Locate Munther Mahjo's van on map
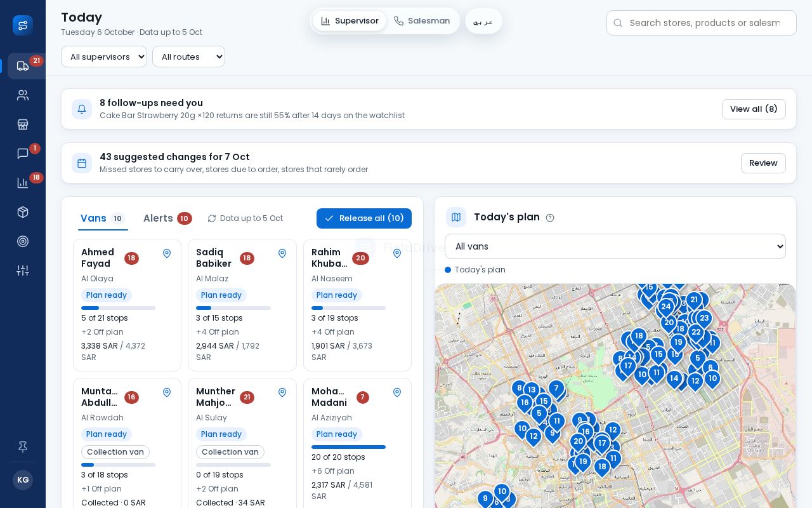 (x=282, y=392)
